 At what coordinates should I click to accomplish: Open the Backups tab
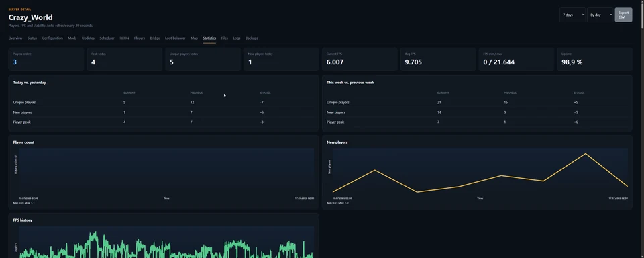pos(252,38)
